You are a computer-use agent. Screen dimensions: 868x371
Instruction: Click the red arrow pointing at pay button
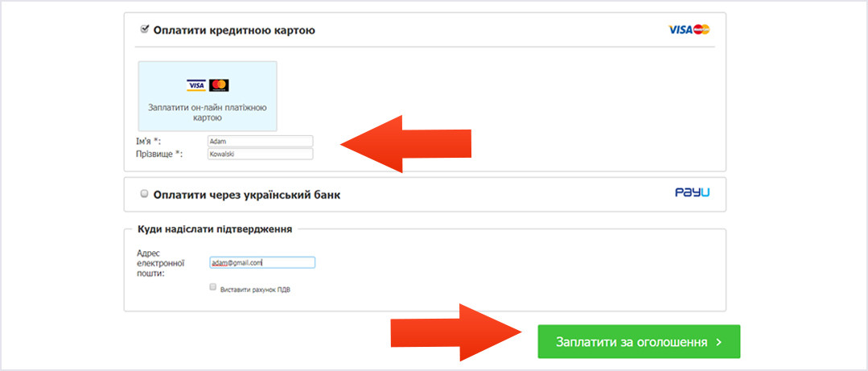coord(457,333)
